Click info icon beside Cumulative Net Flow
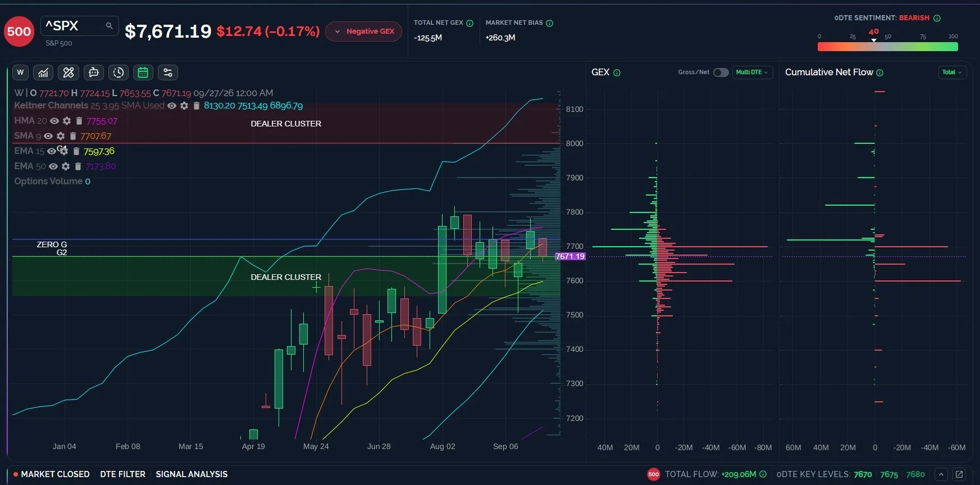 880,72
